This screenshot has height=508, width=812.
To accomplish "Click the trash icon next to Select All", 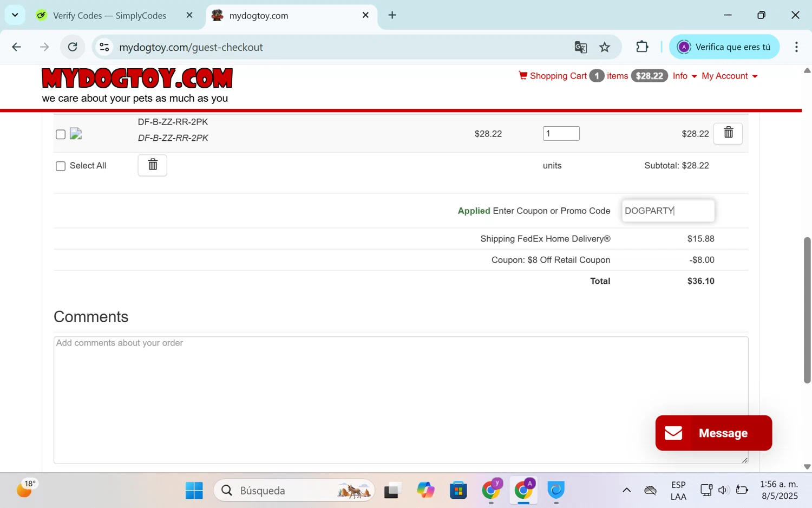I will click(x=153, y=165).
